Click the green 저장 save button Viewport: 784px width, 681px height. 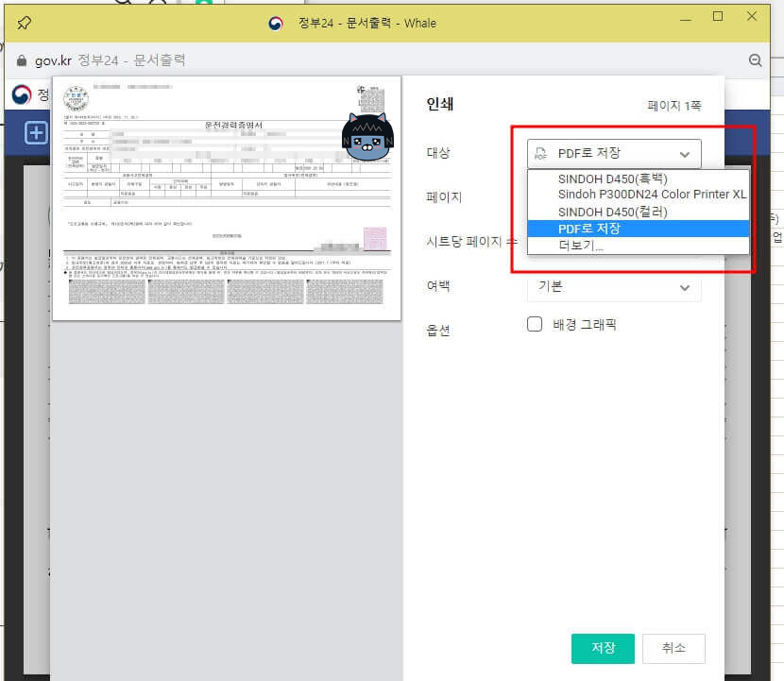pyautogui.click(x=602, y=649)
